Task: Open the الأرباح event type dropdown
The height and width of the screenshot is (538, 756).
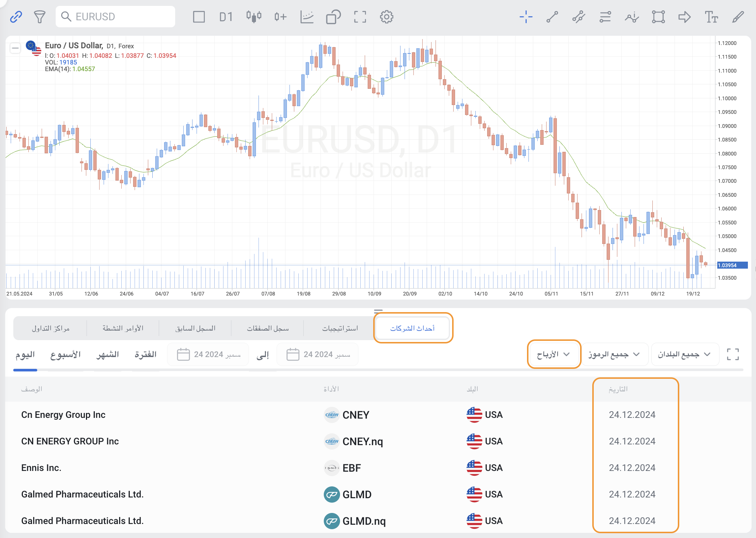Action: pos(554,354)
